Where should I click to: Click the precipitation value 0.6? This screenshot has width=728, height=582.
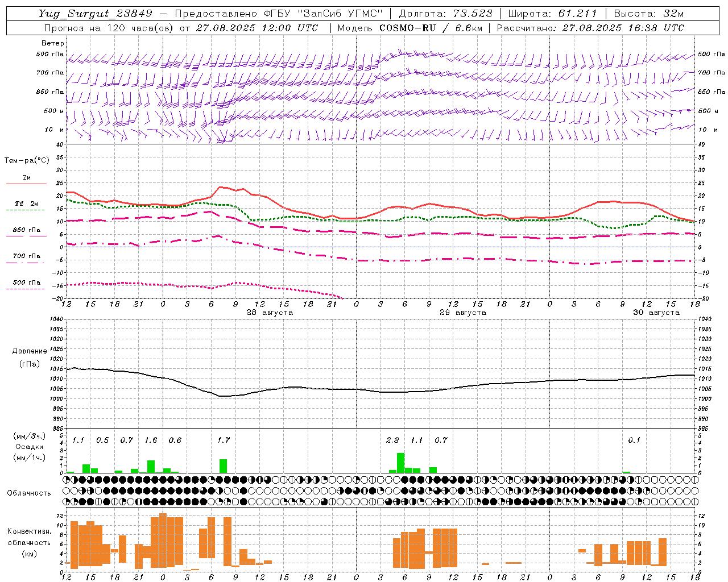click(175, 440)
